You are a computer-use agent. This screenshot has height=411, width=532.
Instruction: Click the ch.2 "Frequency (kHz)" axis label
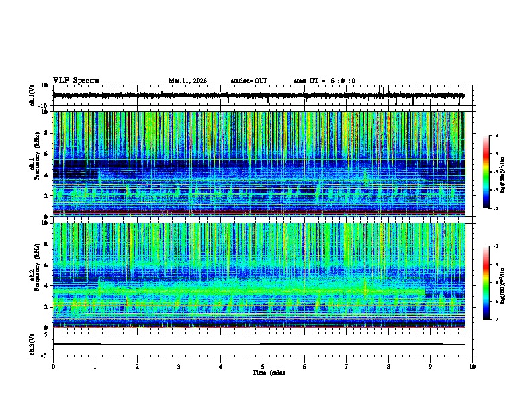coord(37,267)
